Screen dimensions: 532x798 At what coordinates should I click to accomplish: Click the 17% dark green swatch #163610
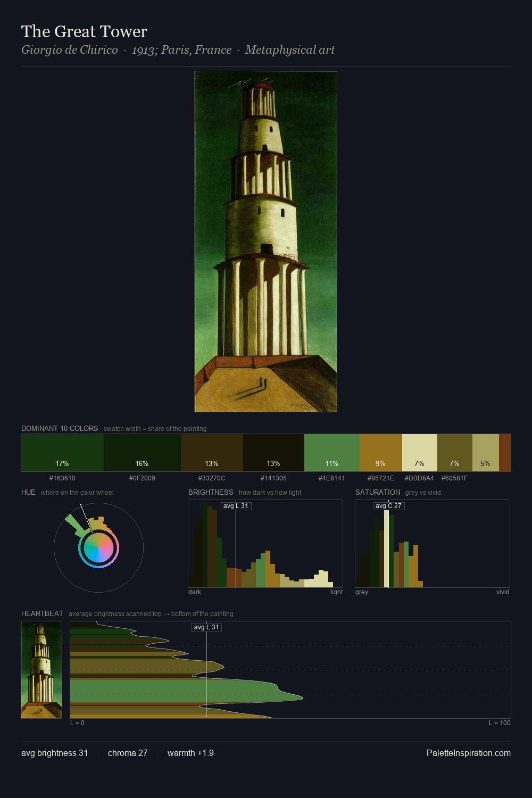click(62, 453)
